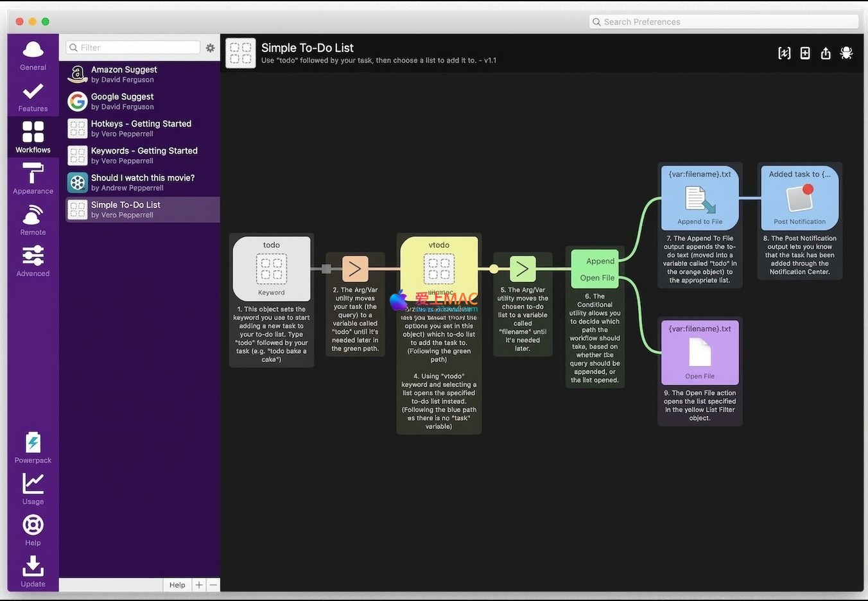Select the todo Keyword object
Image resolution: width=868 pixels, height=601 pixels.
tap(272, 269)
